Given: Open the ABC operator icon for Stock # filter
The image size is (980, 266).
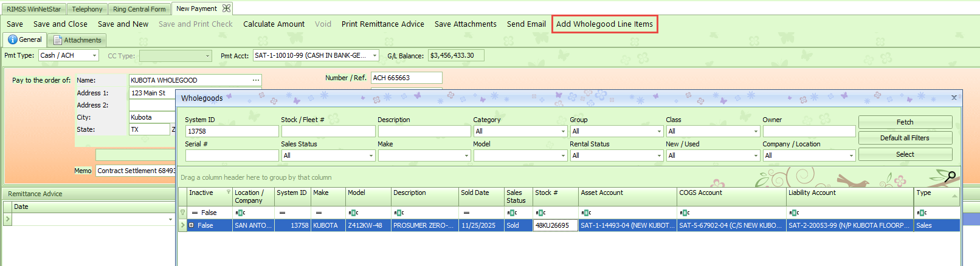Looking at the screenshot, I should pos(540,213).
